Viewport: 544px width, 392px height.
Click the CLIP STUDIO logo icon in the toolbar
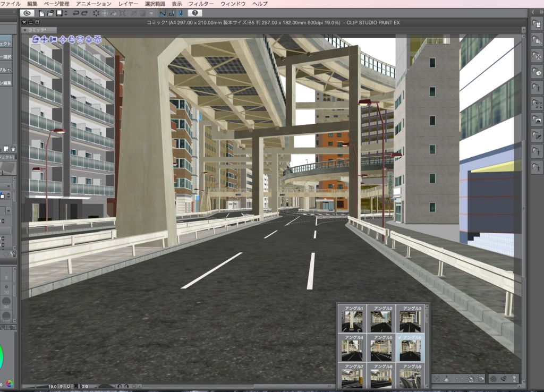(x=27, y=13)
